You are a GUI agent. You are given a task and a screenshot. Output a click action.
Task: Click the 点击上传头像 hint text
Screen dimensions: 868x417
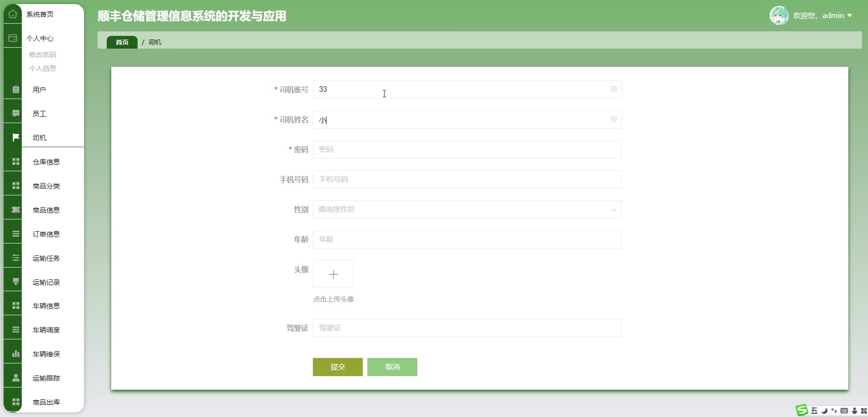[x=333, y=299]
